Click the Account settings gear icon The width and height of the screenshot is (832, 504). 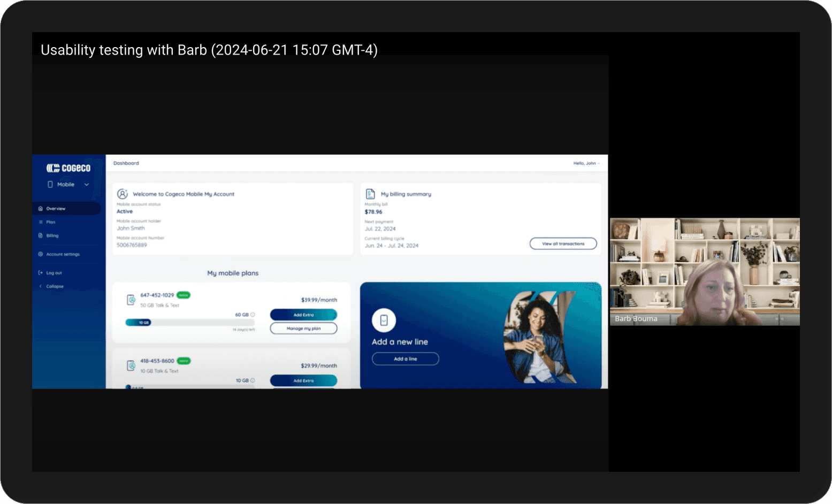point(41,254)
